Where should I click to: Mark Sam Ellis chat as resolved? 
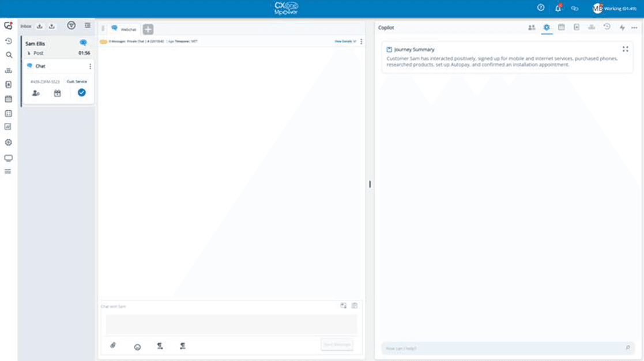tap(81, 93)
